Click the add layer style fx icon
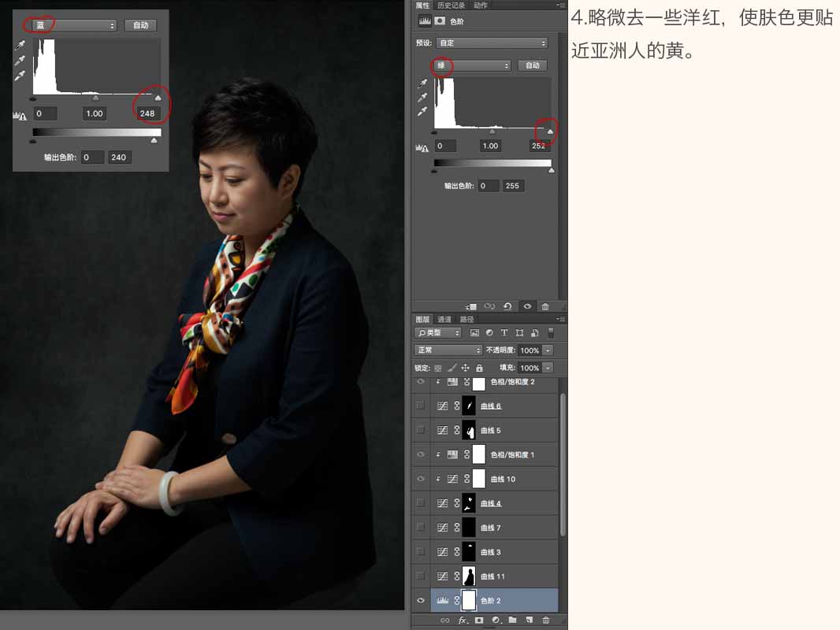840x630 pixels. tap(463, 620)
